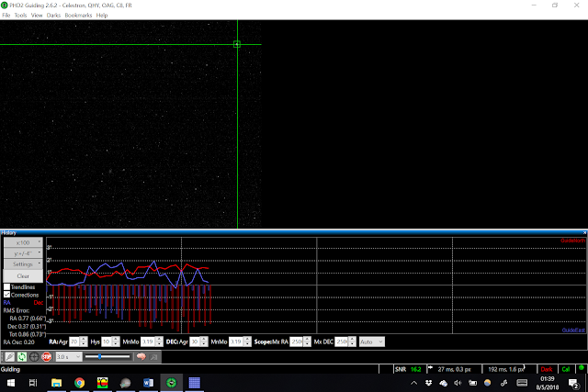Uncheck the Corrections checkbox
The width and height of the screenshot is (588, 392).
point(6,295)
